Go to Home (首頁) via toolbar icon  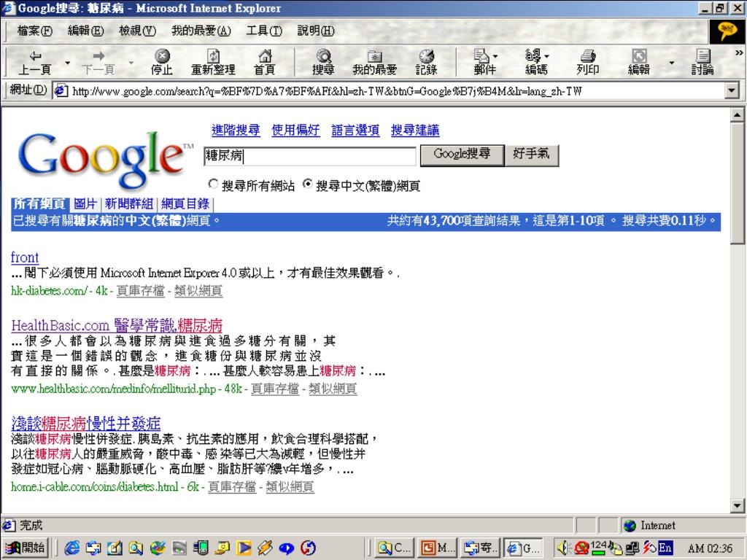click(x=264, y=63)
